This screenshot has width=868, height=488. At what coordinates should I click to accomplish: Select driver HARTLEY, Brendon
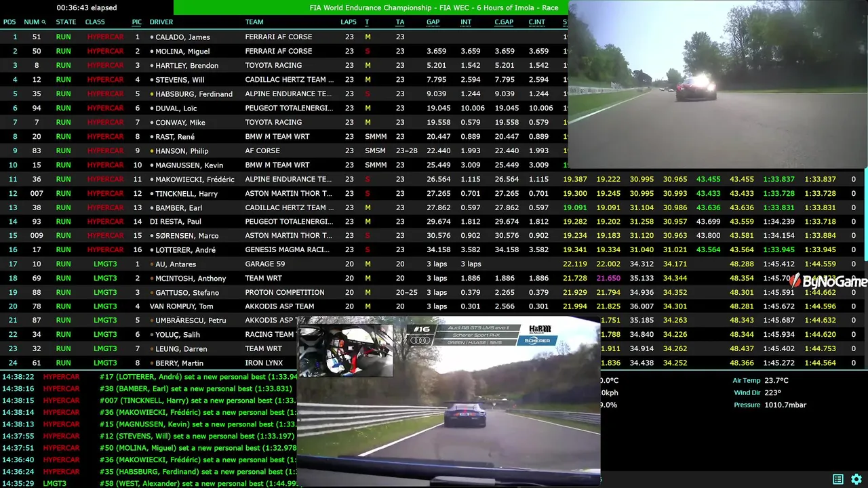point(186,66)
